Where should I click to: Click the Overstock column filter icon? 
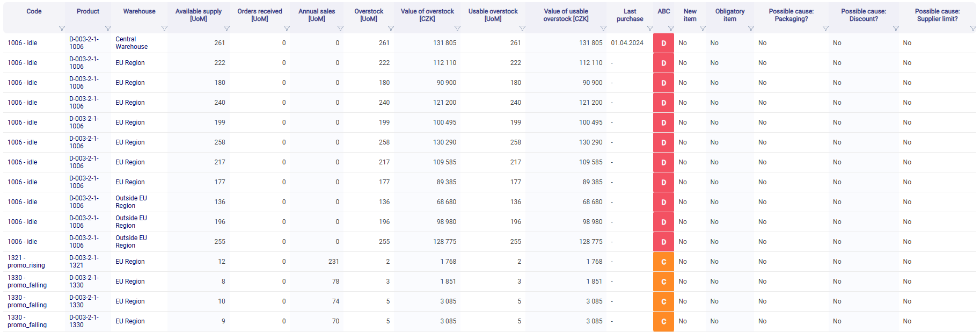point(391,28)
